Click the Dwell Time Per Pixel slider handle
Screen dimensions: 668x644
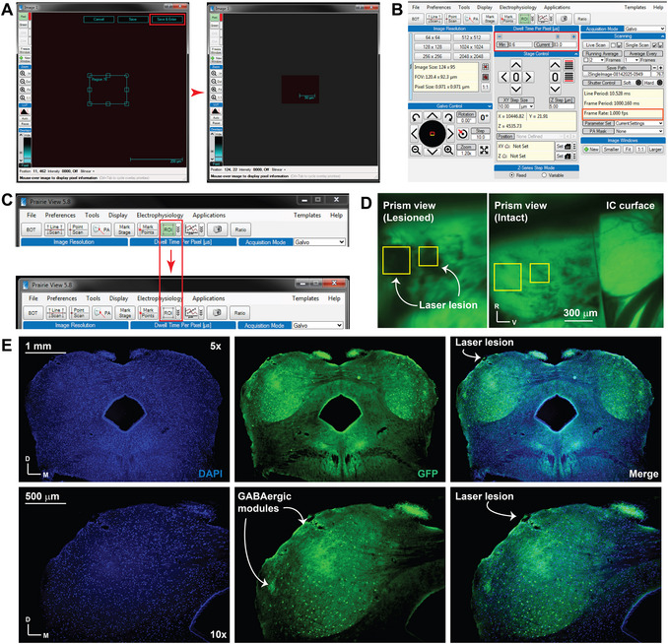[558, 36]
